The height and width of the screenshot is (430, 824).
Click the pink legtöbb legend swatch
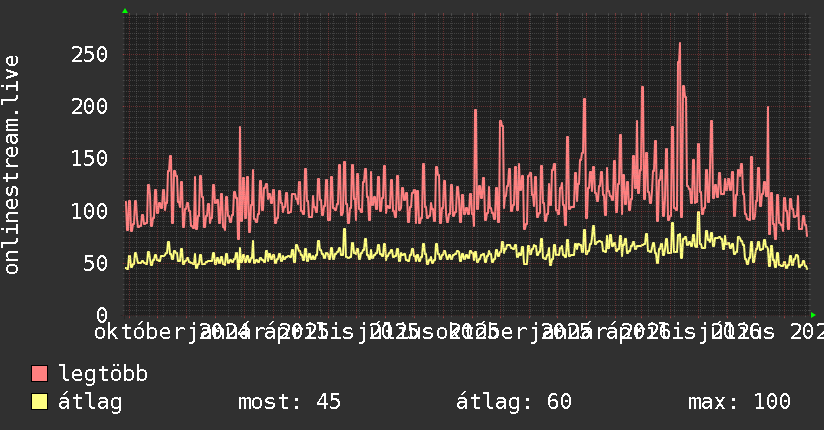point(39,374)
